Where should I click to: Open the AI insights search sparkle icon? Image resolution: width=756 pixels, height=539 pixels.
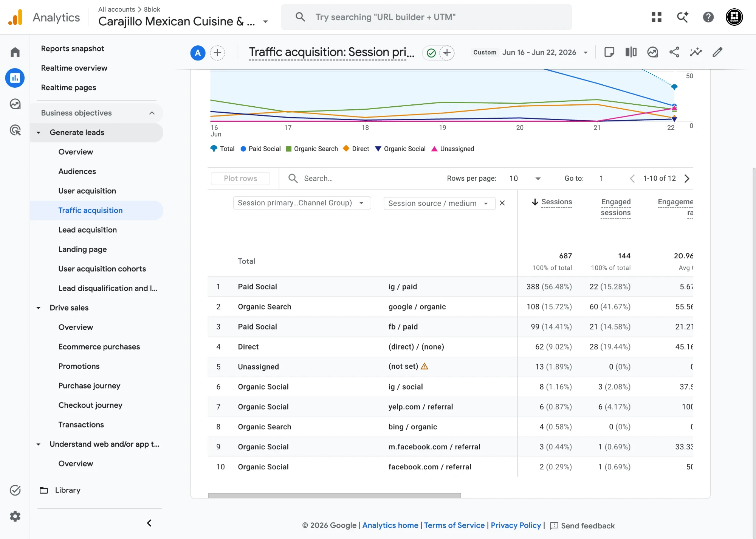[x=682, y=17]
